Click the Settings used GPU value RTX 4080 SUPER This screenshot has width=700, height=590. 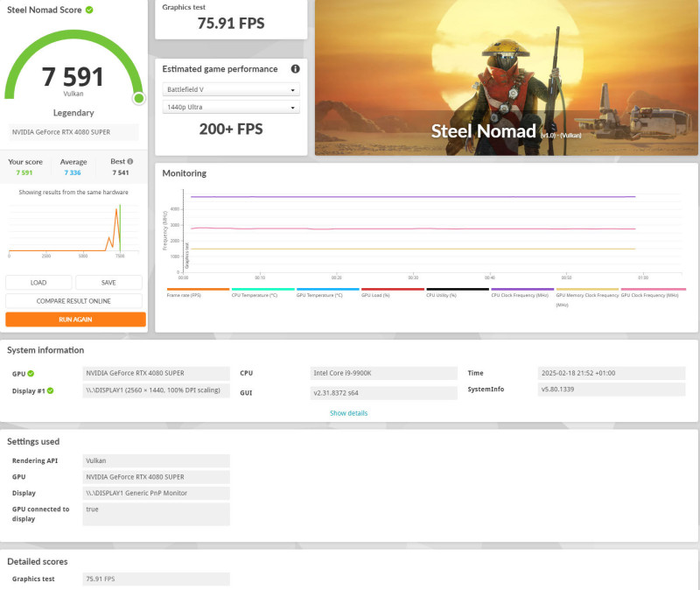click(157, 477)
